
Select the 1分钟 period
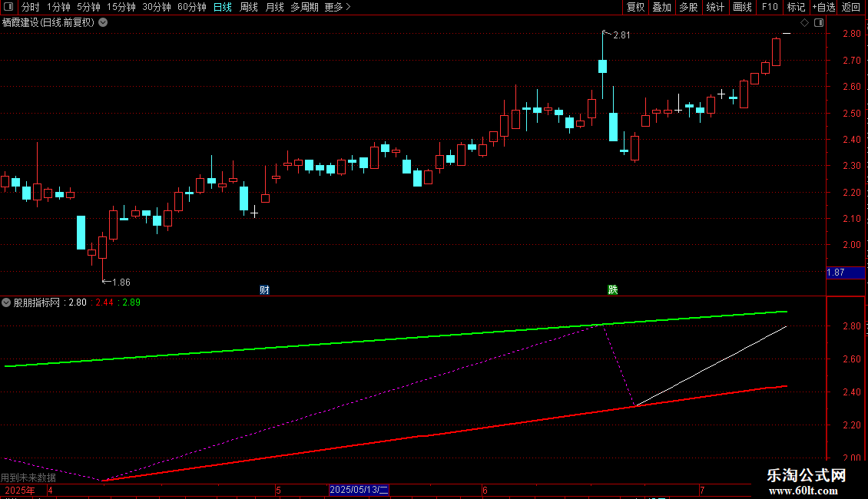point(58,7)
